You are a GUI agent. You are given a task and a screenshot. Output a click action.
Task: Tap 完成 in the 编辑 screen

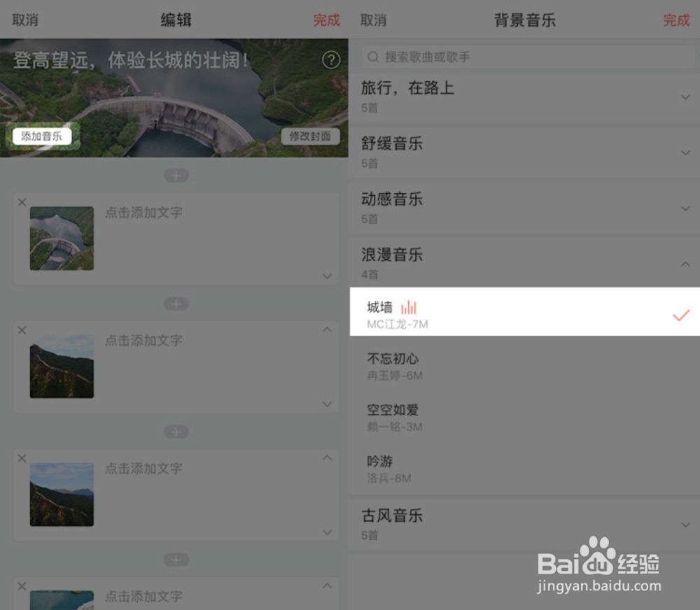pyautogui.click(x=326, y=20)
